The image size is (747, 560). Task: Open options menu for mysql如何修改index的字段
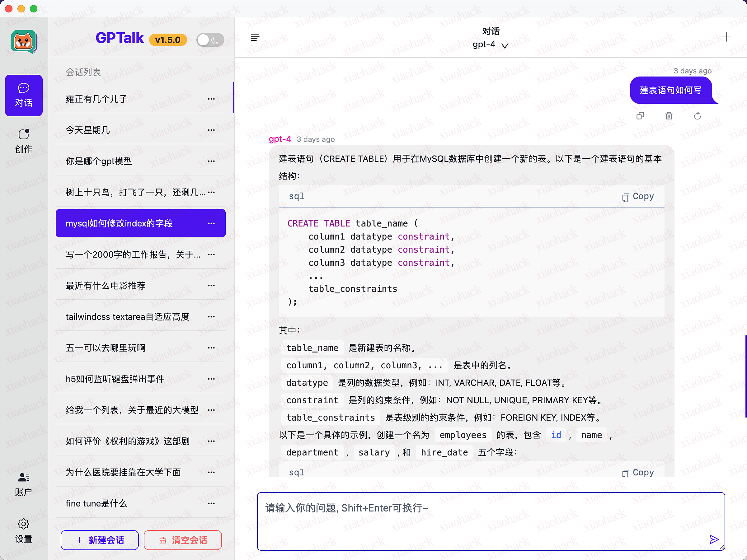pyautogui.click(x=211, y=223)
